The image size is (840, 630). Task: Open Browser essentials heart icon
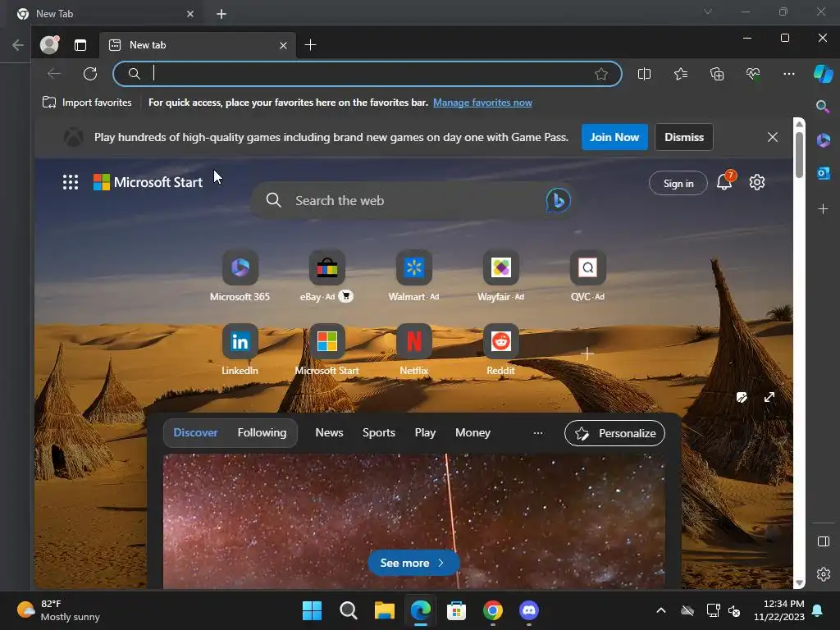(x=753, y=74)
